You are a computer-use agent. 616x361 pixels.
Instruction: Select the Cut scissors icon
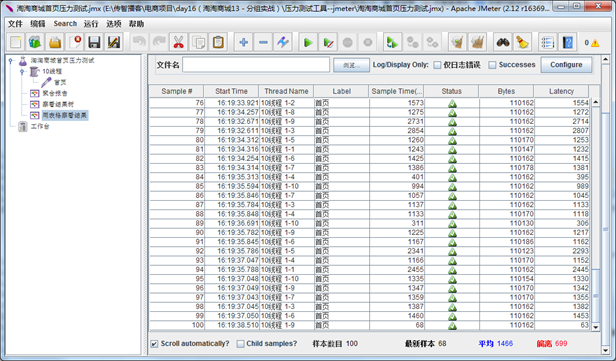pos(178,42)
